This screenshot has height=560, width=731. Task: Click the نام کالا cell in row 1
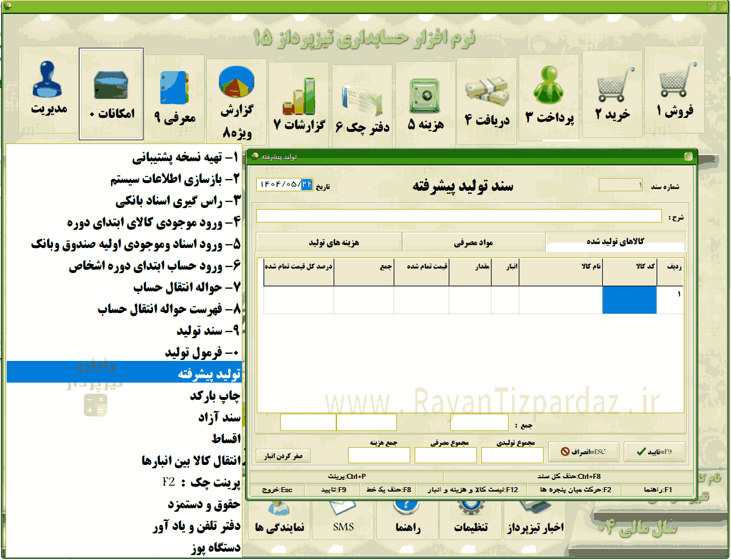561,300
